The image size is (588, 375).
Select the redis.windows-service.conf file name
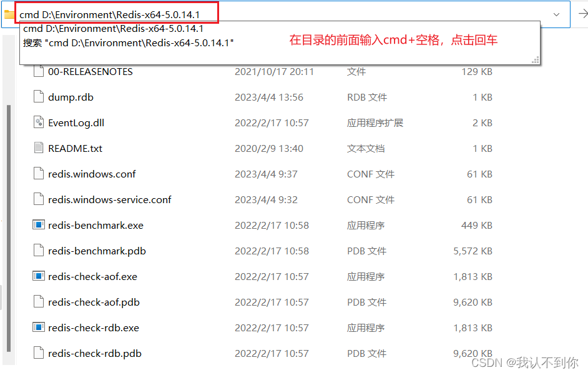coord(109,200)
